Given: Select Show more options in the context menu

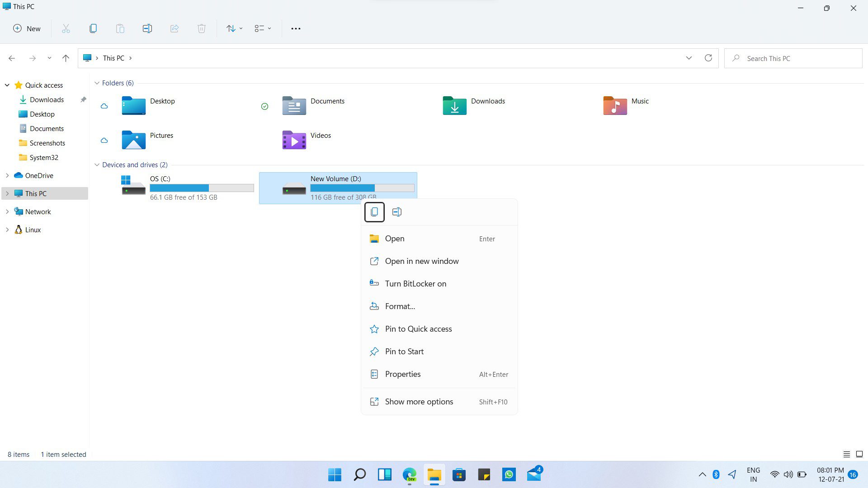Looking at the screenshot, I should tap(419, 401).
